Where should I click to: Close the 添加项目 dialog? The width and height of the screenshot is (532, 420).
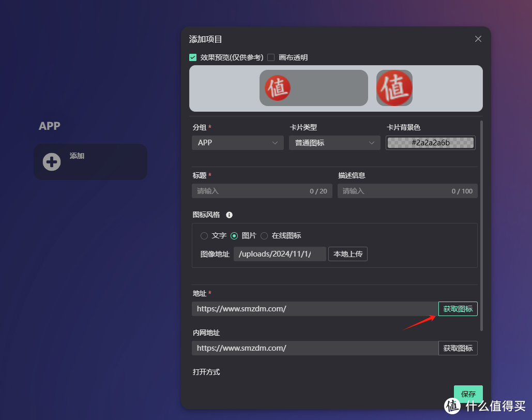click(x=478, y=38)
